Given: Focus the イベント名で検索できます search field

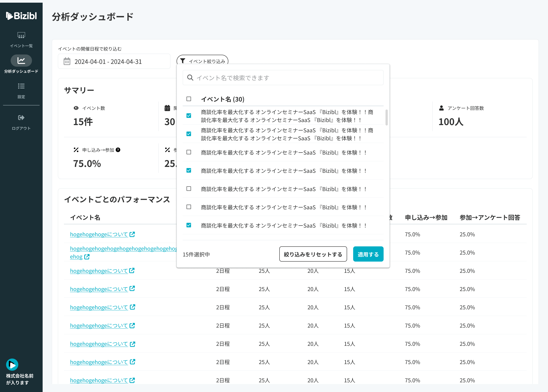Looking at the screenshot, I should point(283,78).
